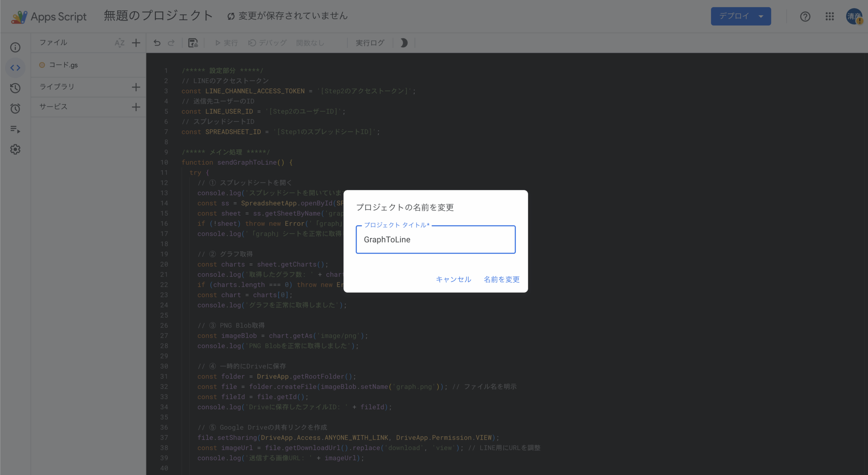Screen dimensions: 868x475
Task: Open the Executions list icon
Action: point(15,129)
